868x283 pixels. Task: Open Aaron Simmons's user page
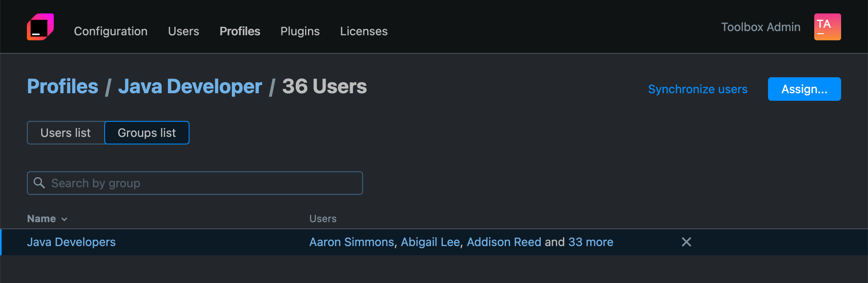pos(352,242)
